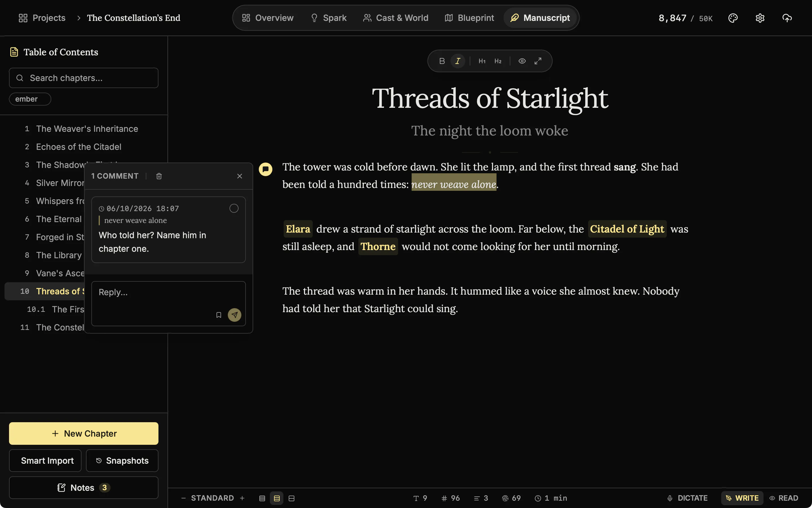
Task: Apply Heading 1 style
Action: [482, 61]
